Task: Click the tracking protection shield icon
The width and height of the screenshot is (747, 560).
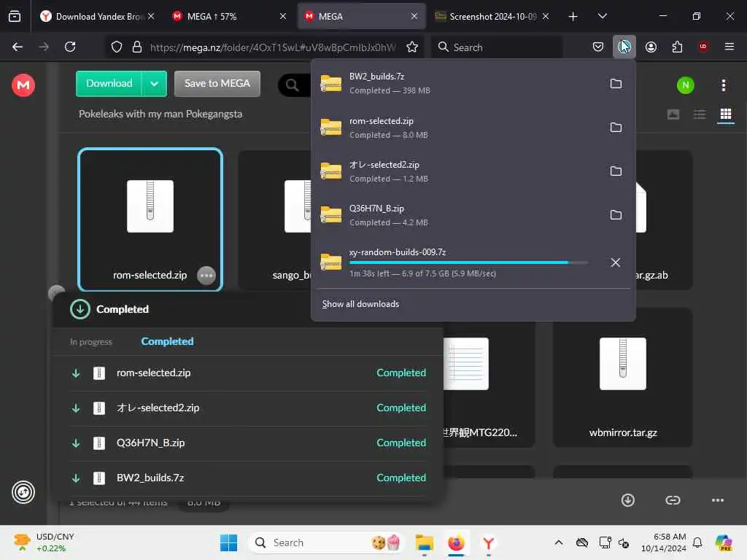Action: [x=117, y=47]
